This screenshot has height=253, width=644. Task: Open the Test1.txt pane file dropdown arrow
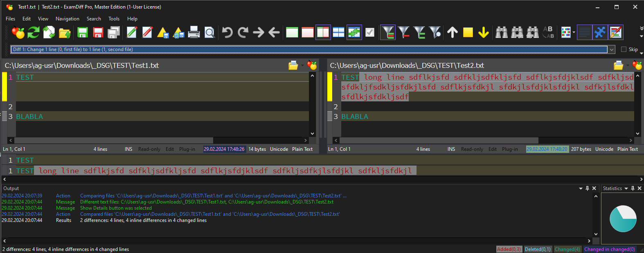(303, 65)
